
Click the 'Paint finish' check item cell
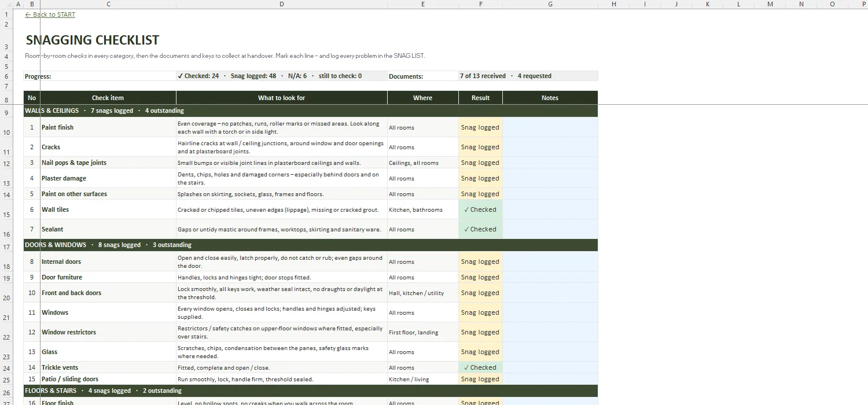[108, 127]
